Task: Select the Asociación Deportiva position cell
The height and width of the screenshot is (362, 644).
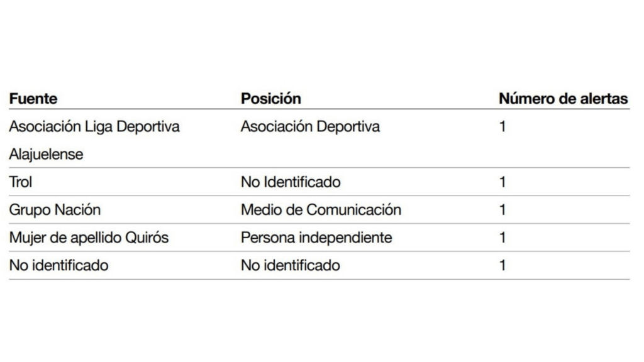Action: tap(310, 126)
